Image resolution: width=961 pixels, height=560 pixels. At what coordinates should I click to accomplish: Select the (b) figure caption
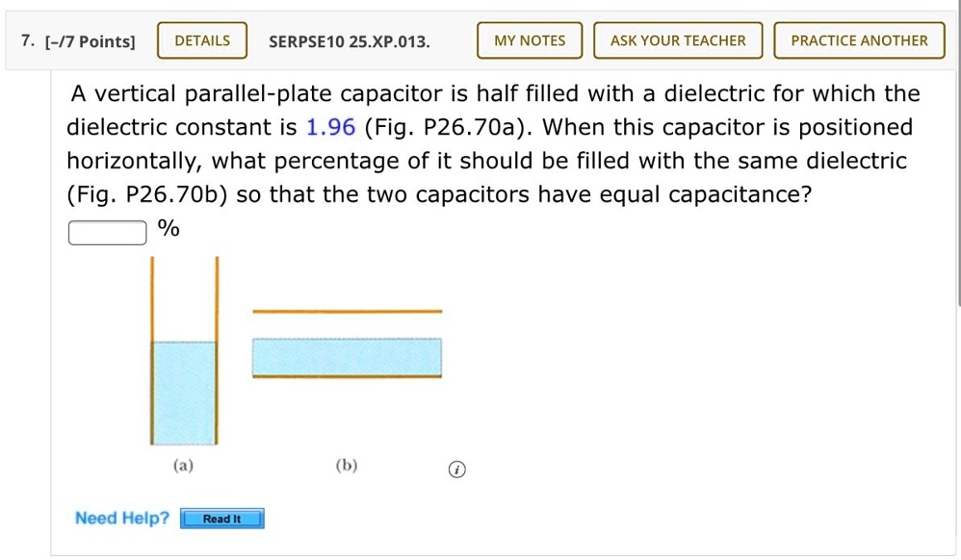346,465
